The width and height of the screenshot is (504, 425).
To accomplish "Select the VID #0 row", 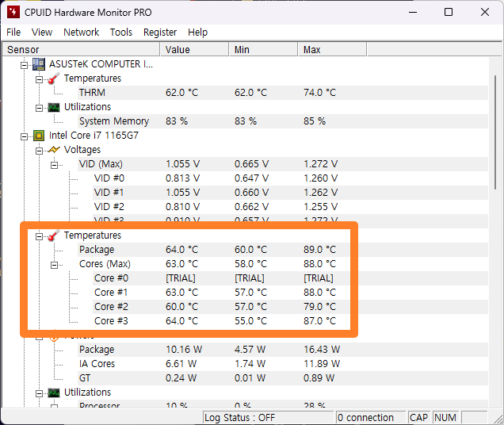I will click(290, 178).
